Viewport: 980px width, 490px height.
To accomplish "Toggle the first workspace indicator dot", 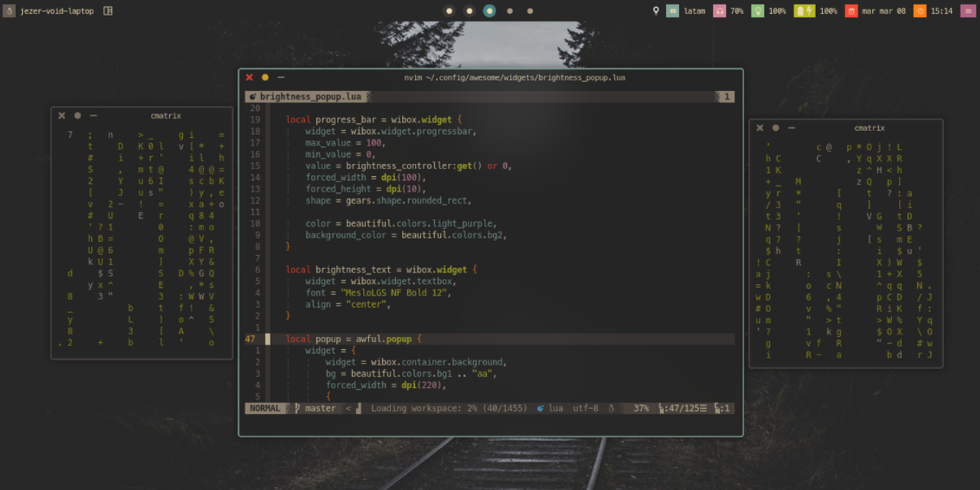I will [x=449, y=11].
